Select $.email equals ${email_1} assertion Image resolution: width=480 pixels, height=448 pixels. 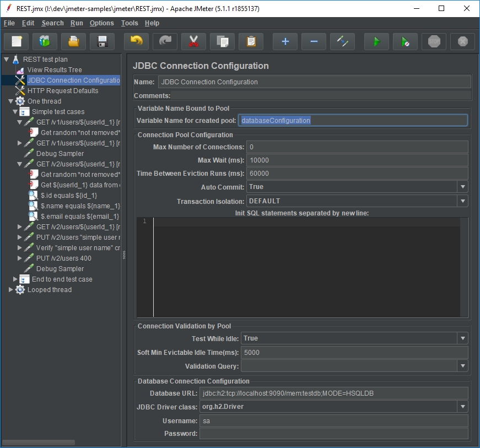point(80,217)
